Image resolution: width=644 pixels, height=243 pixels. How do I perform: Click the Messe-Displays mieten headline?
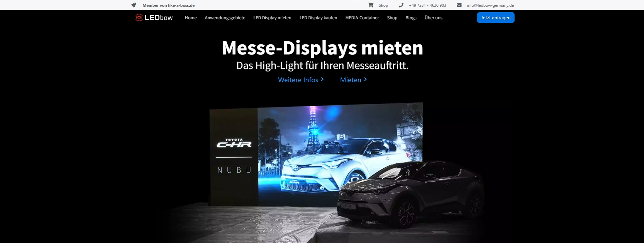tap(322, 48)
